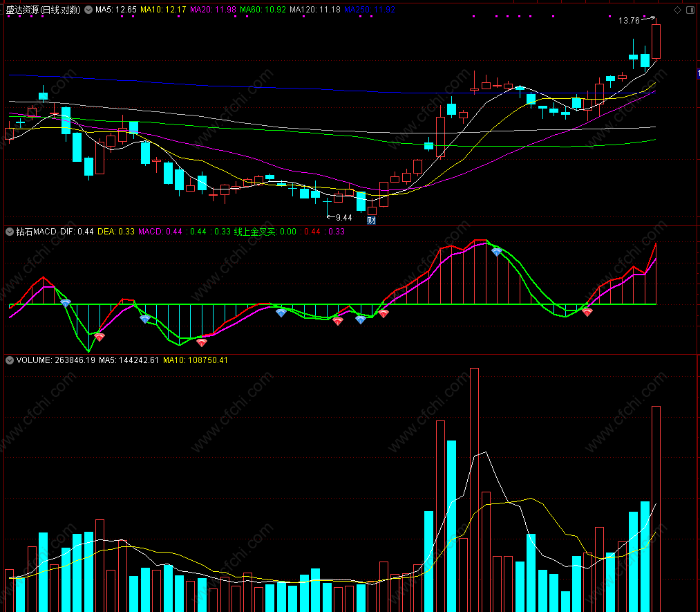The height and width of the screenshot is (612, 700).
Task: Click the 9.44 low price label
Action: 343,218
